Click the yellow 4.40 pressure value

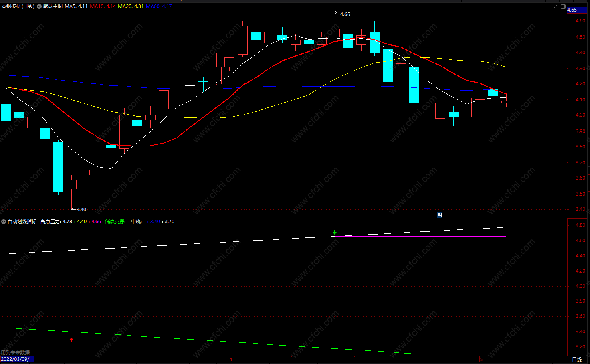coord(82,222)
